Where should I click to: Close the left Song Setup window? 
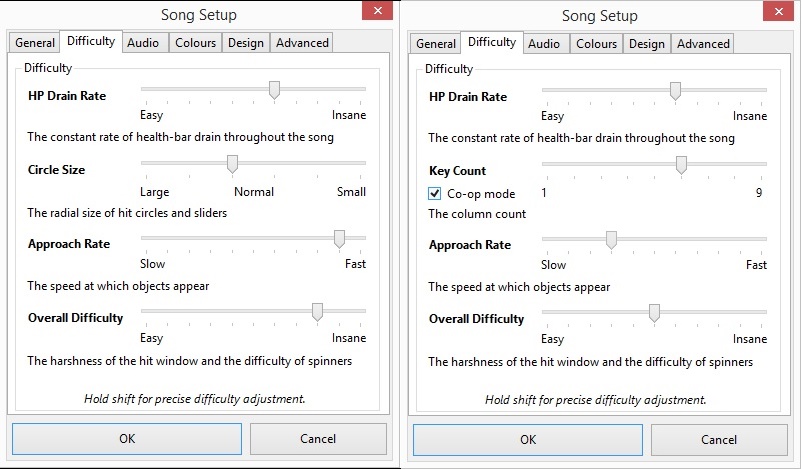click(x=376, y=11)
